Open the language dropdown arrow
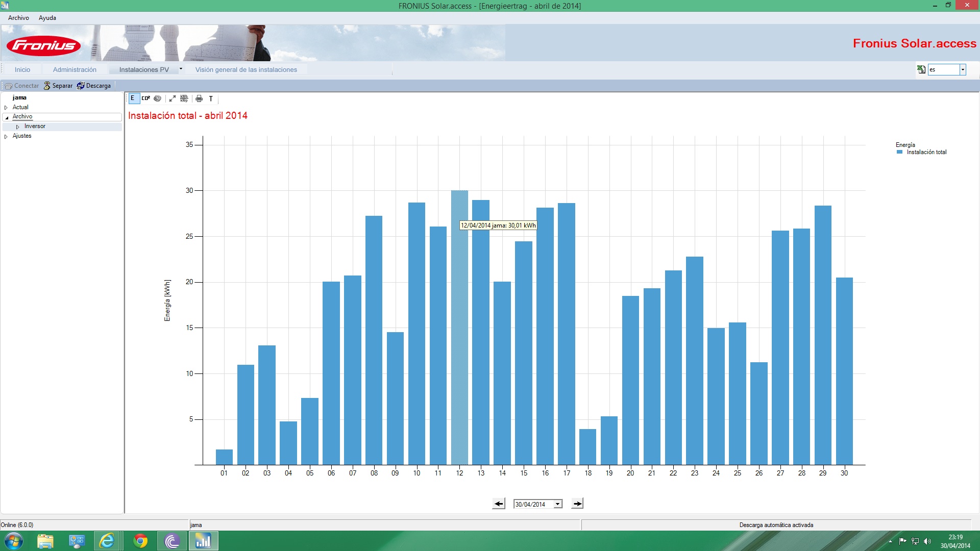Viewport: 980px width, 551px height. (x=963, y=69)
